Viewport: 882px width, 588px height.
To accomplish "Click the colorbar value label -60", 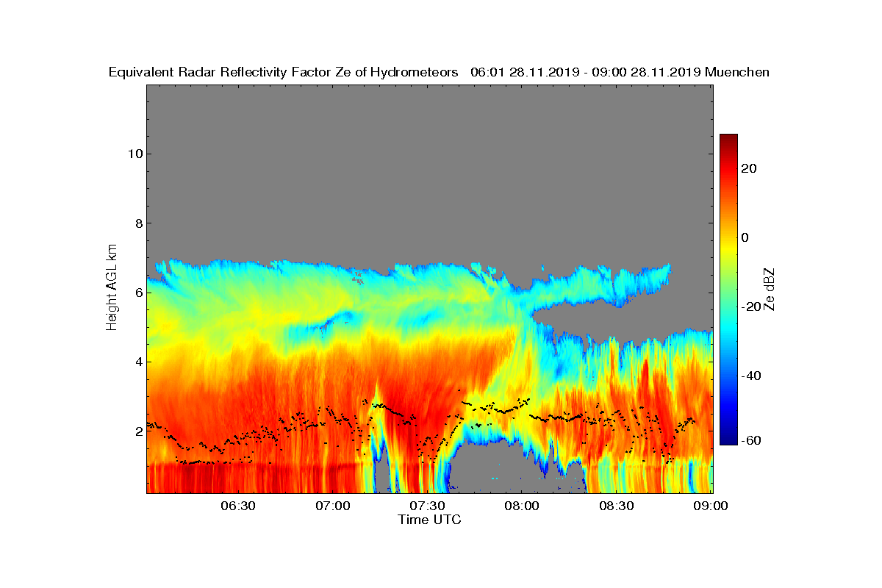I will tap(751, 440).
